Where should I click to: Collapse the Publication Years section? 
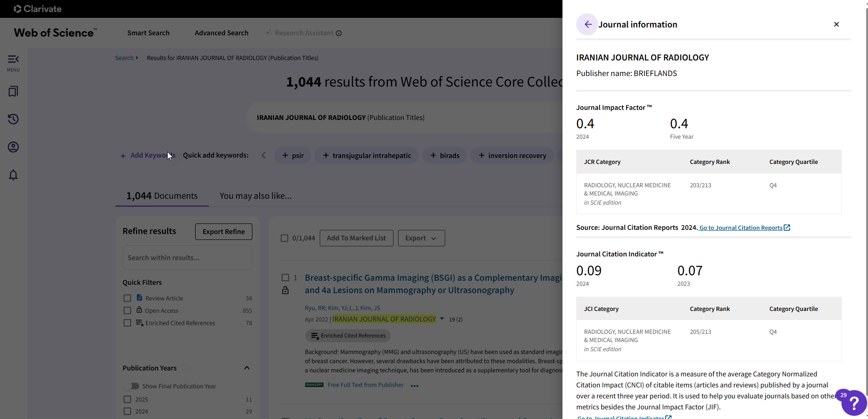click(247, 368)
